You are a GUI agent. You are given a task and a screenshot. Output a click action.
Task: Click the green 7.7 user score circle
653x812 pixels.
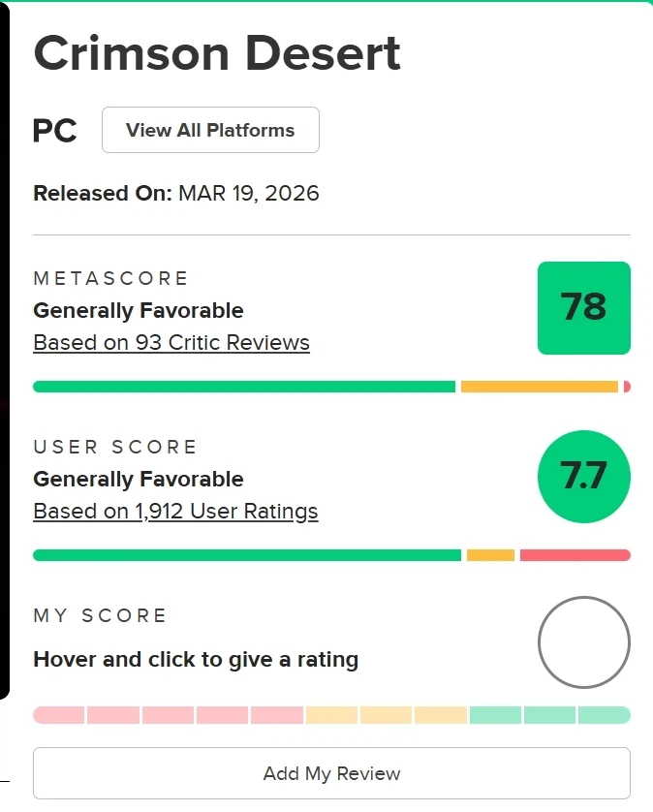tap(583, 477)
